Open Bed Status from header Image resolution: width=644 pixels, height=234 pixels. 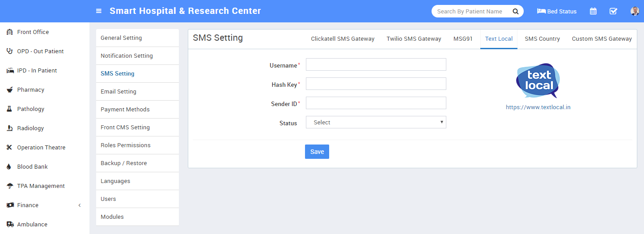(x=557, y=11)
